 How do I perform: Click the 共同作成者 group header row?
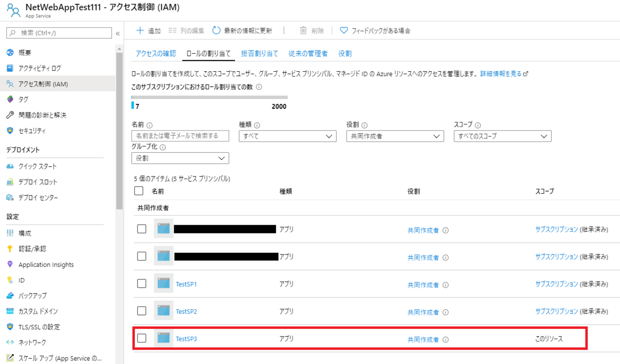pos(376,208)
